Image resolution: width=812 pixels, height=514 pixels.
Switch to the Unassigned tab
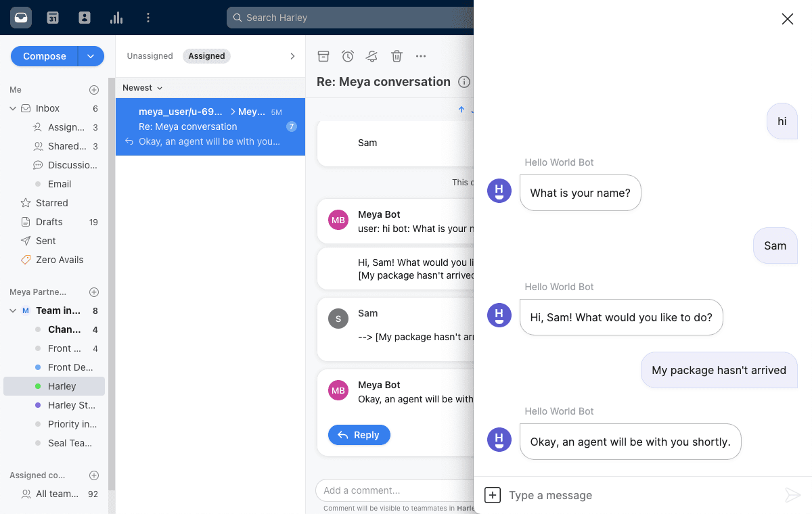coord(150,56)
